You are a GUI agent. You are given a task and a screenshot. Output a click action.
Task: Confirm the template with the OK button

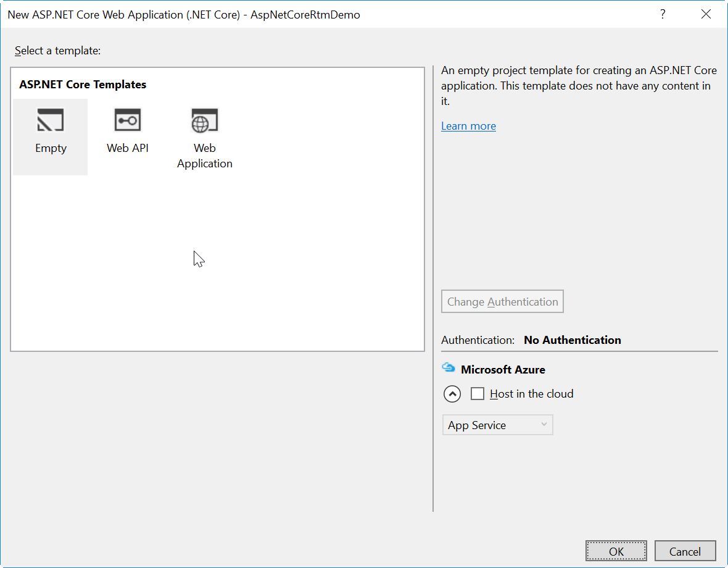click(x=616, y=551)
